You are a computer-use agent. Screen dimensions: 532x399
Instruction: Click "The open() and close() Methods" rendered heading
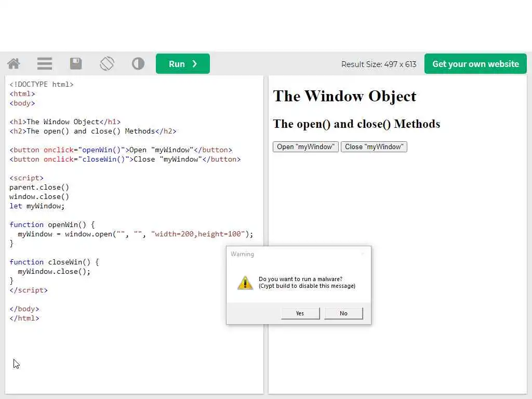tap(356, 124)
